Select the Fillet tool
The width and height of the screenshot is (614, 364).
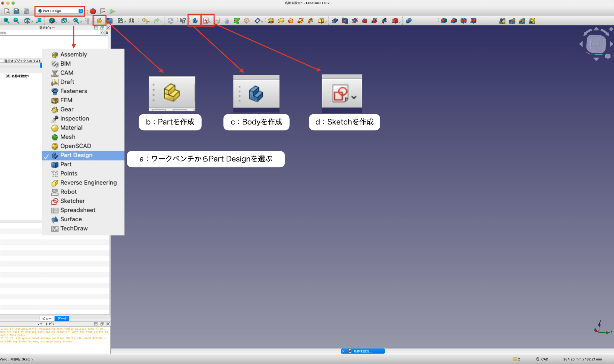click(444, 21)
